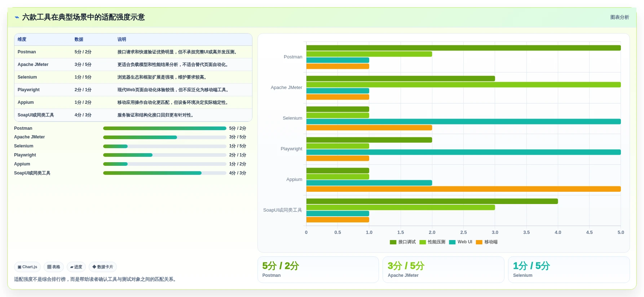Click the description 接口请求和快速验证优势明显
This screenshot has height=297, width=644.
[x=178, y=52]
